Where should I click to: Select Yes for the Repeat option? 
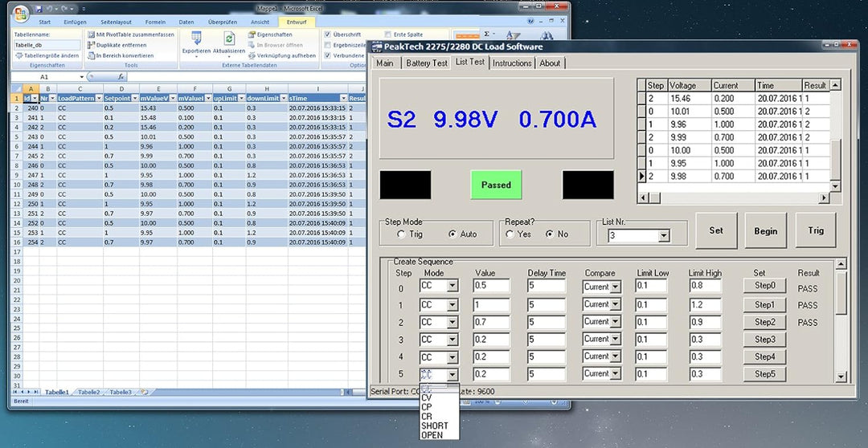(510, 234)
